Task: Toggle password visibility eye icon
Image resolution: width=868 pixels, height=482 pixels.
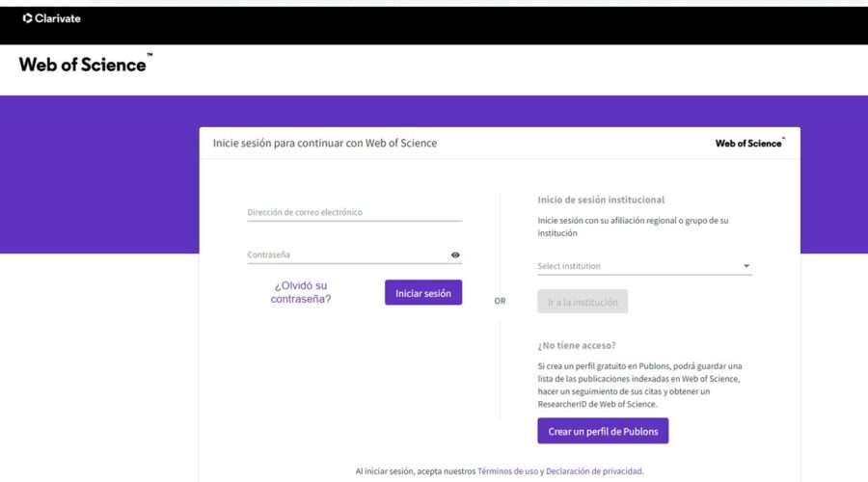Action: click(455, 255)
